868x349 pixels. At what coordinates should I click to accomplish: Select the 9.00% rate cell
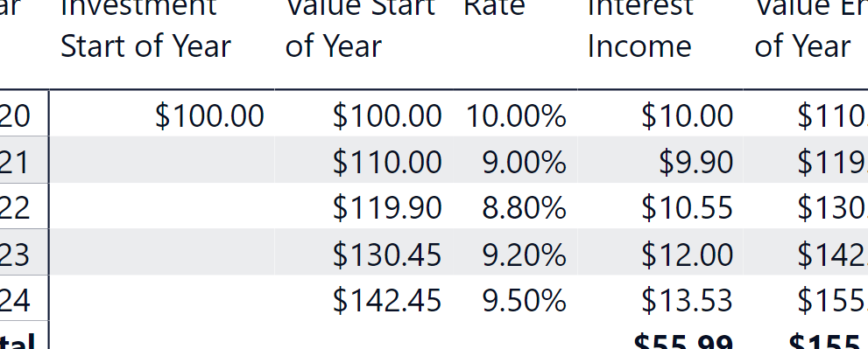pyautogui.click(x=515, y=160)
